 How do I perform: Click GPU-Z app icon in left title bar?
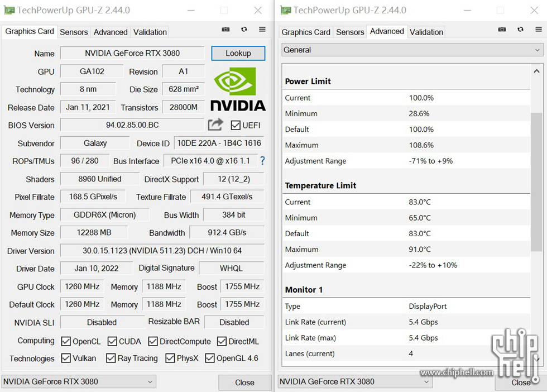point(9,11)
